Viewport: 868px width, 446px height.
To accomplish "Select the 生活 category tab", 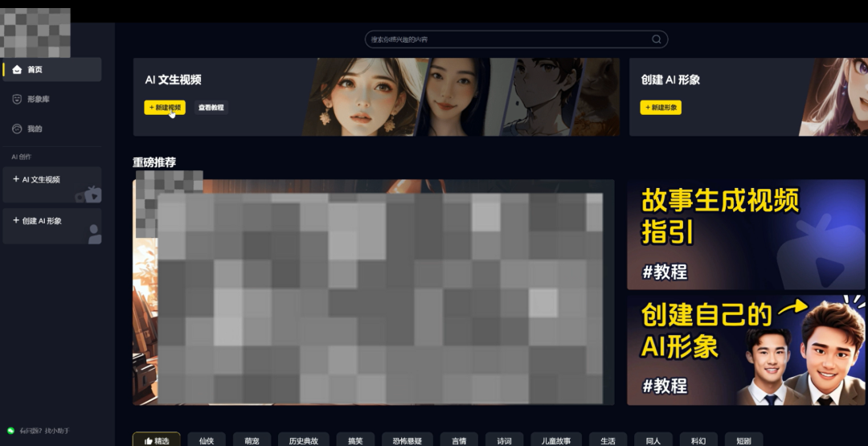I will [x=608, y=440].
